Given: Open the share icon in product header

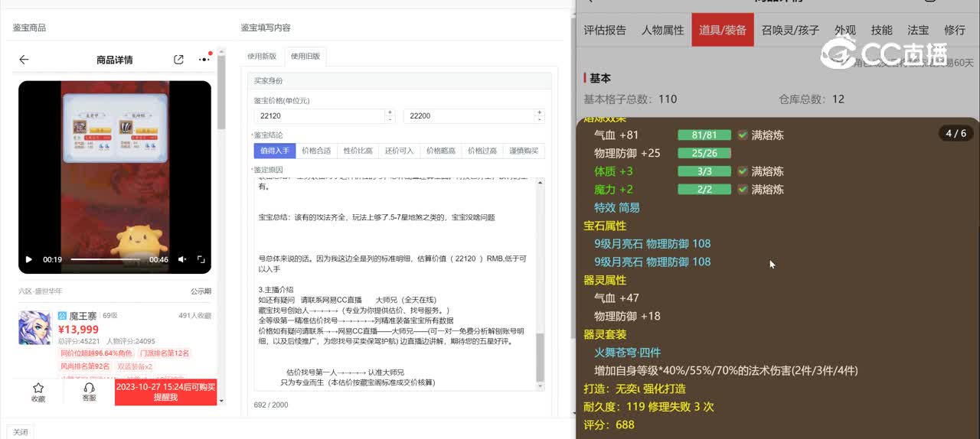Looking at the screenshot, I should (178, 60).
